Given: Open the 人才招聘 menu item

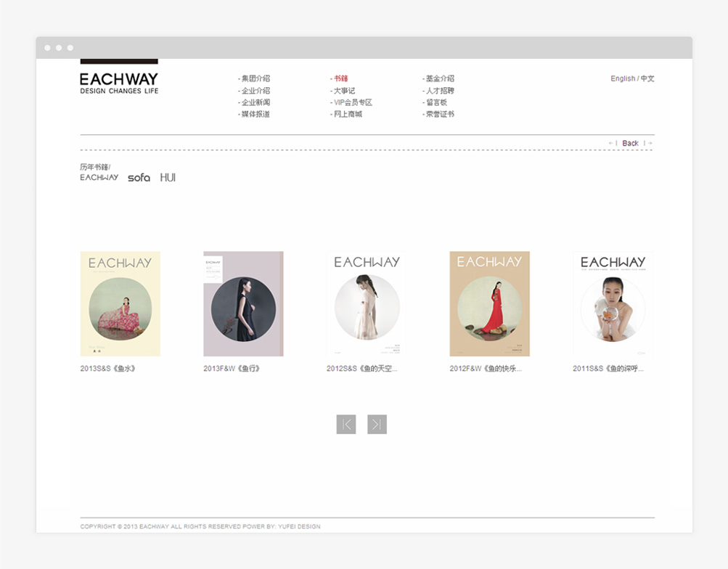Looking at the screenshot, I should pos(440,91).
